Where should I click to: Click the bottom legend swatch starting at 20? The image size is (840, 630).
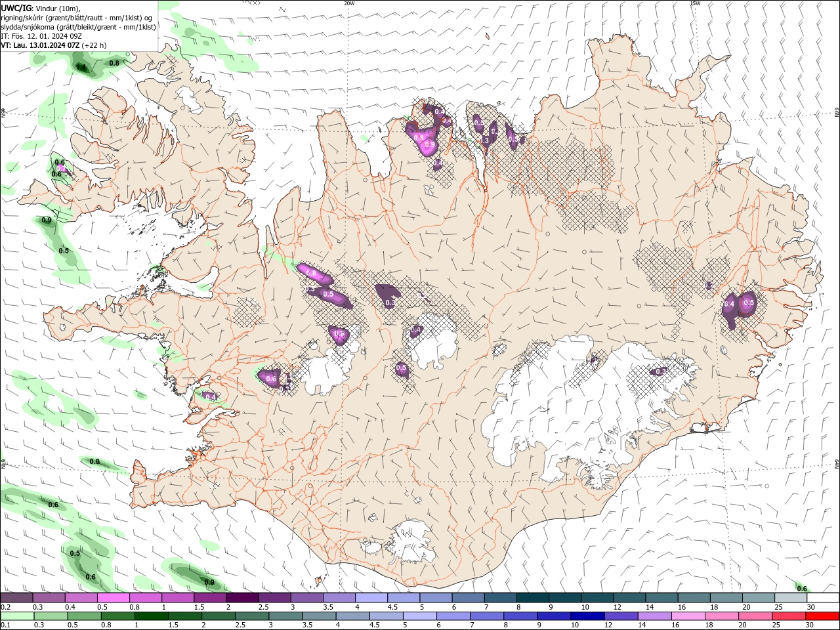pyautogui.click(x=755, y=616)
